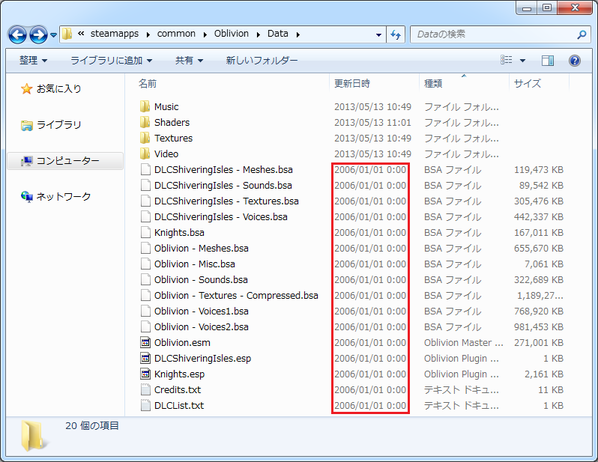This screenshot has width=598, height=462.
Task: Sort by the 種類 column header
Action: pyautogui.click(x=433, y=84)
